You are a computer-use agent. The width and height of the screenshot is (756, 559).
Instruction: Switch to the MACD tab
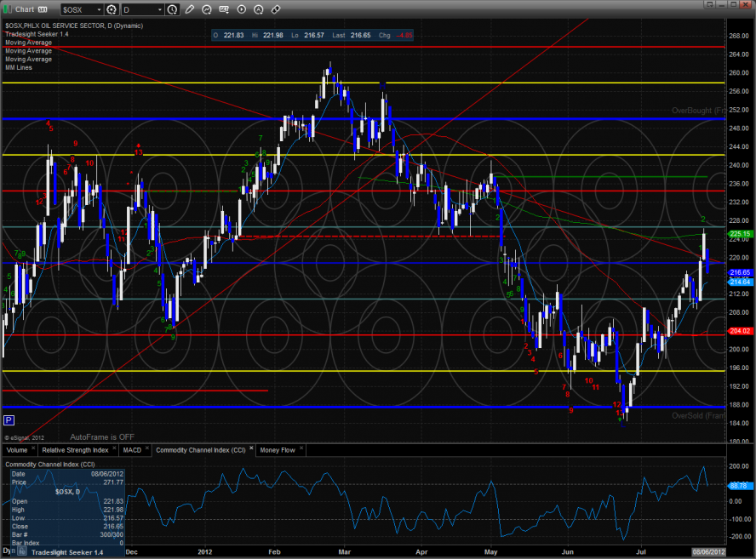(132, 449)
